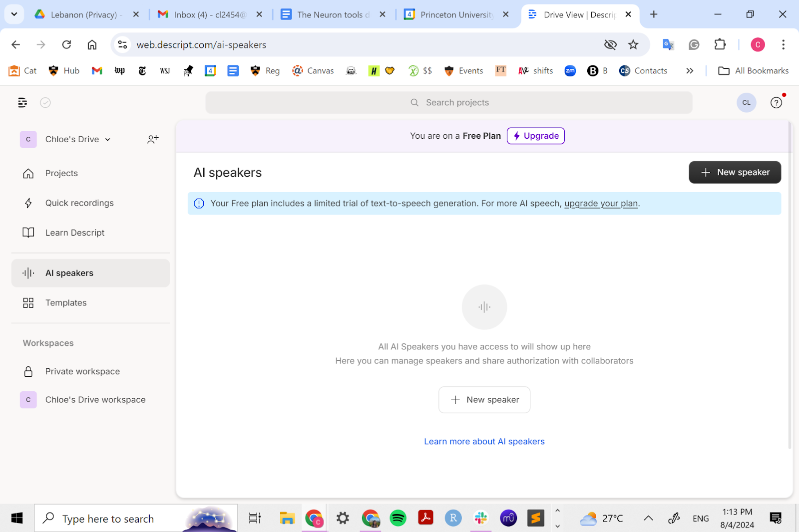Bookmark this page with the star icon
The image size is (799, 532).
[633, 44]
